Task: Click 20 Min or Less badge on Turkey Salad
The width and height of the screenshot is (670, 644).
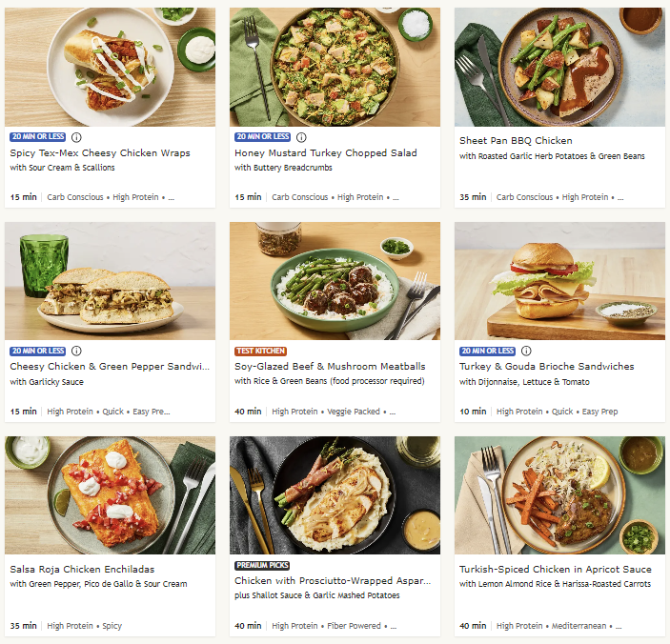Action: (262, 136)
